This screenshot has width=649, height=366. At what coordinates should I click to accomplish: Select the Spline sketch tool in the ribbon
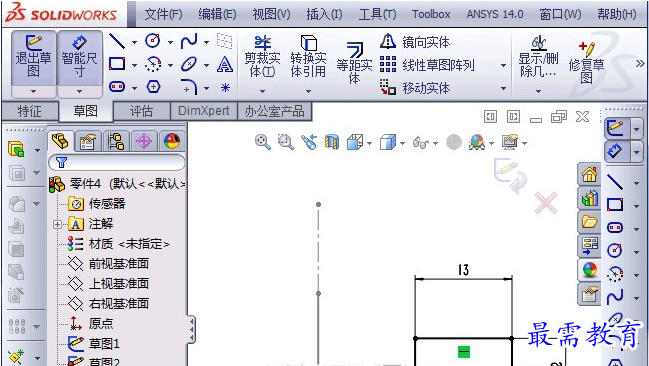pos(189,41)
